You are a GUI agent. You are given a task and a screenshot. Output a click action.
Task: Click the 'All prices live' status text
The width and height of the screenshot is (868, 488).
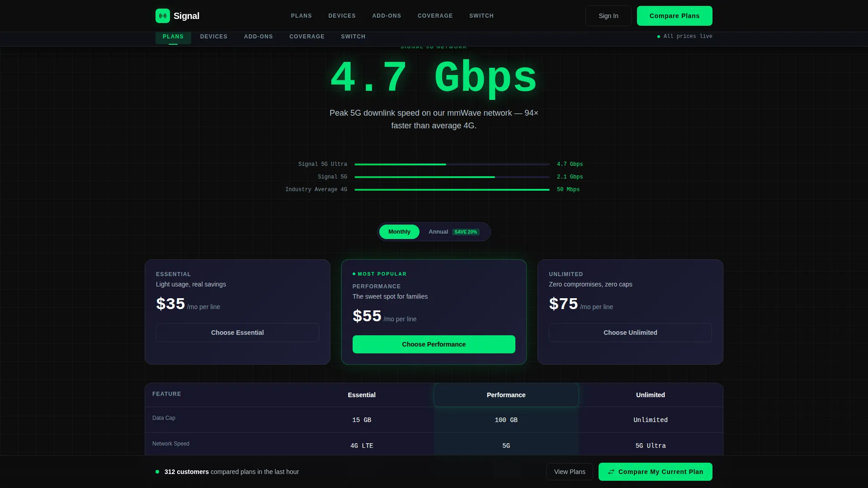click(688, 36)
